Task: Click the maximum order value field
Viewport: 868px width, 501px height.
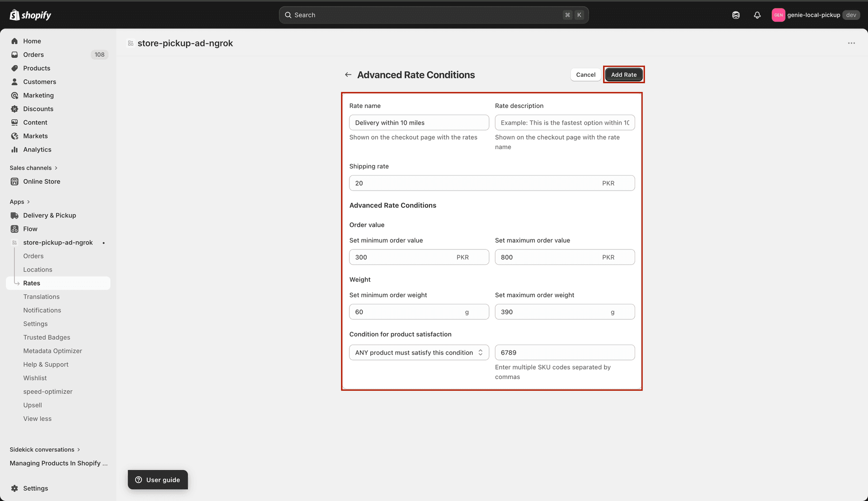Action: [x=565, y=257]
